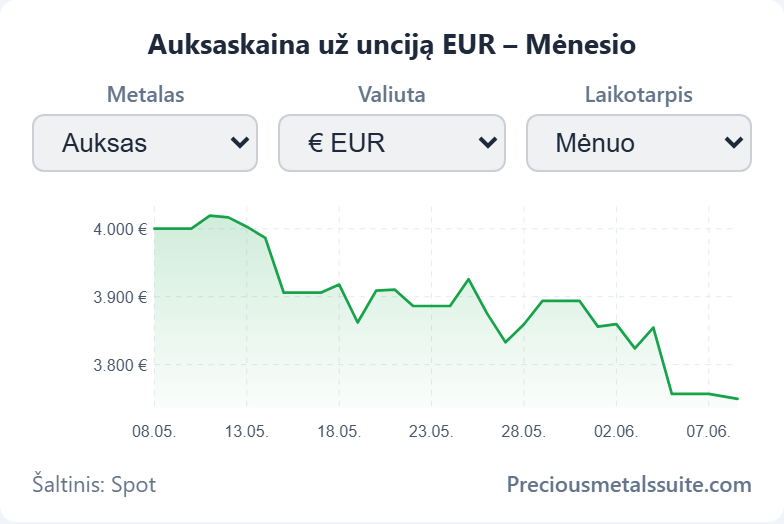Viewport: 784px width, 524px height.
Task: Click the chevron arrow in Auksas selector
Action: coord(240,143)
